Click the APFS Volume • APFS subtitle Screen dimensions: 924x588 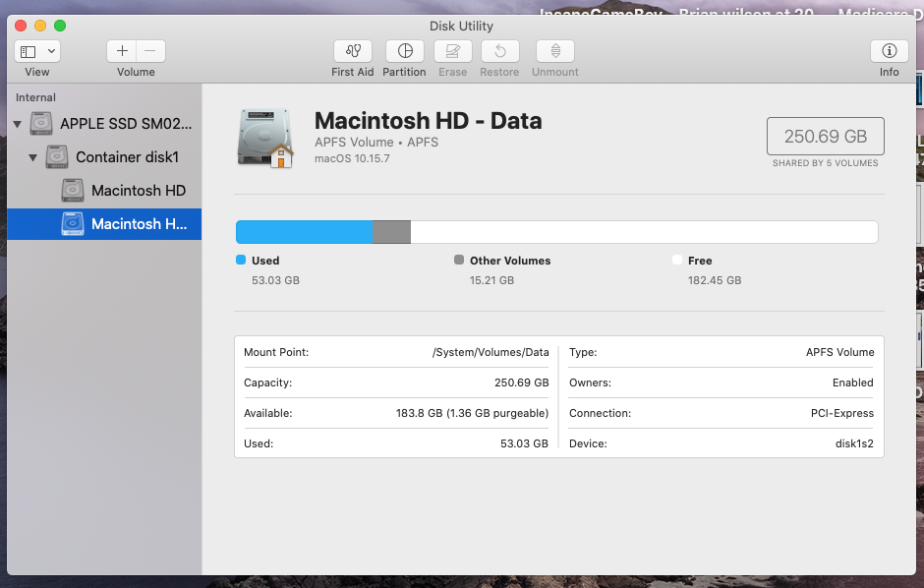tap(376, 143)
